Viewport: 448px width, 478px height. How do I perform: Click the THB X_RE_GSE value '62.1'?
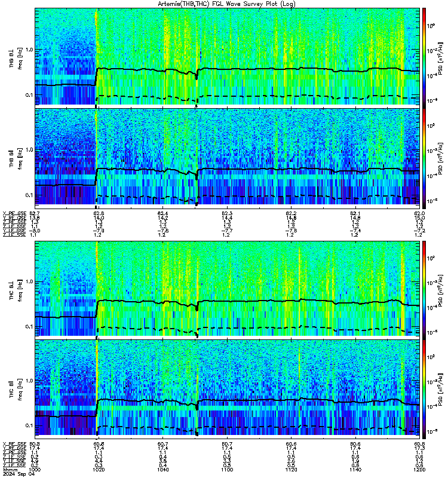click(355, 213)
